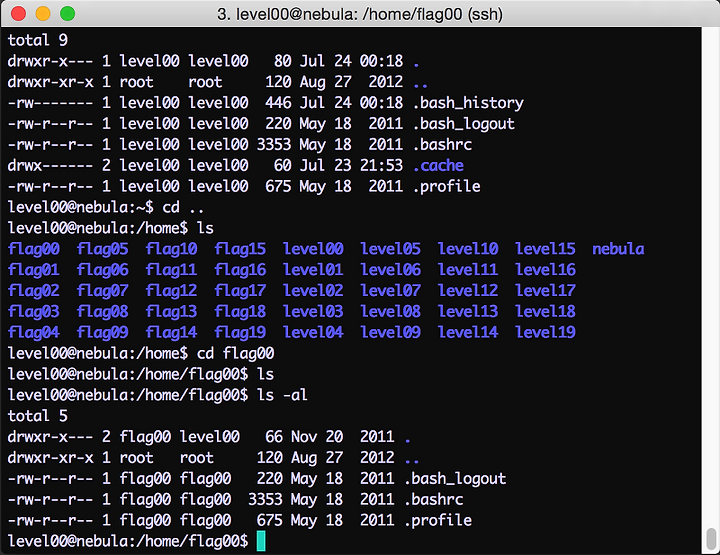Viewport: 720px width, 555px height.
Task: Click the level08 directory name
Action: click(x=391, y=311)
